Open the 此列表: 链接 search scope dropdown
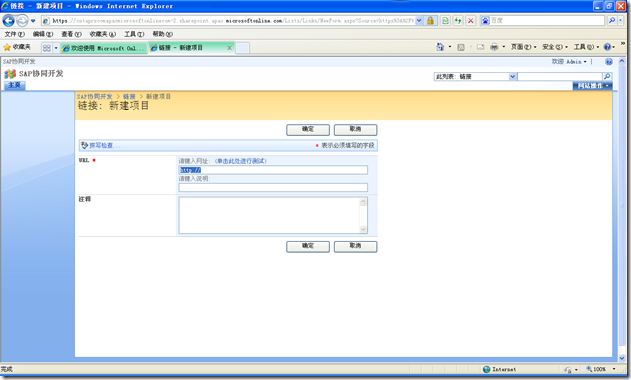 [x=475, y=76]
